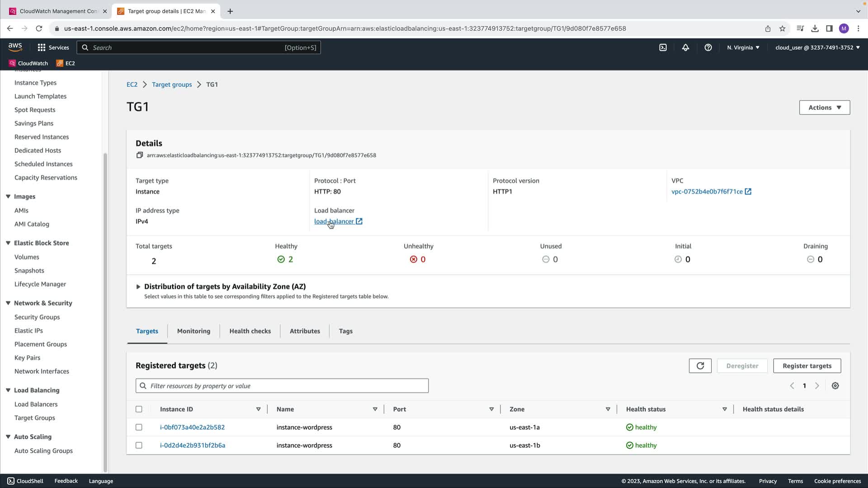Screen dimensions: 868x488
Task: Copy the target group ARN
Action: [140, 155]
